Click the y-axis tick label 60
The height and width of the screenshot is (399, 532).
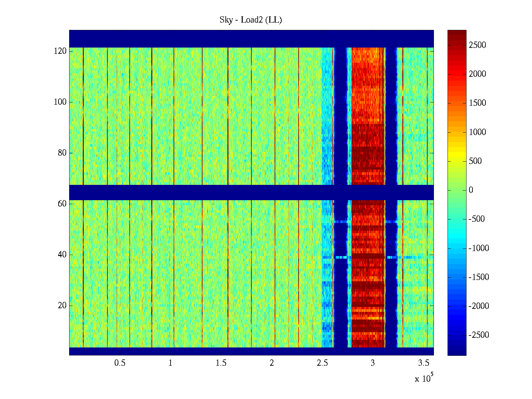point(62,204)
